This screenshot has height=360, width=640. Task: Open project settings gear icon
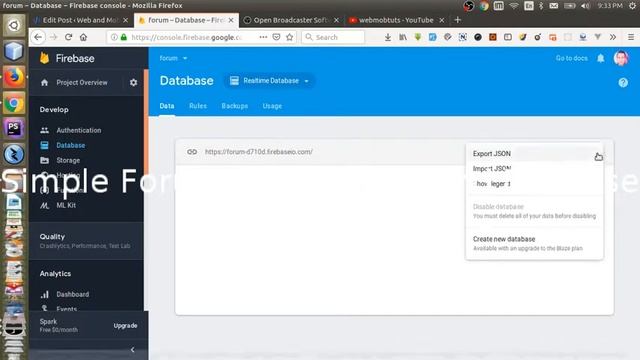pyautogui.click(x=133, y=82)
